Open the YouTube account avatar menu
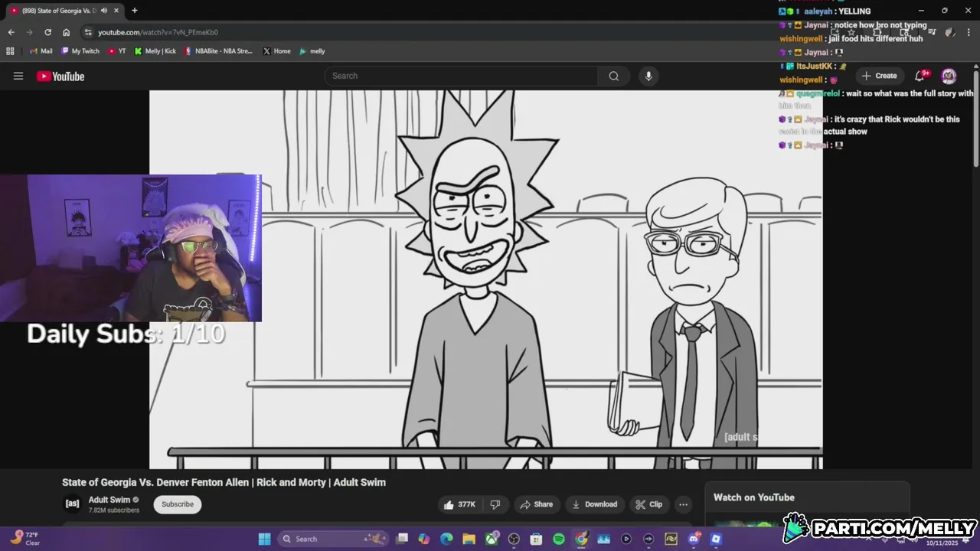 click(x=949, y=76)
